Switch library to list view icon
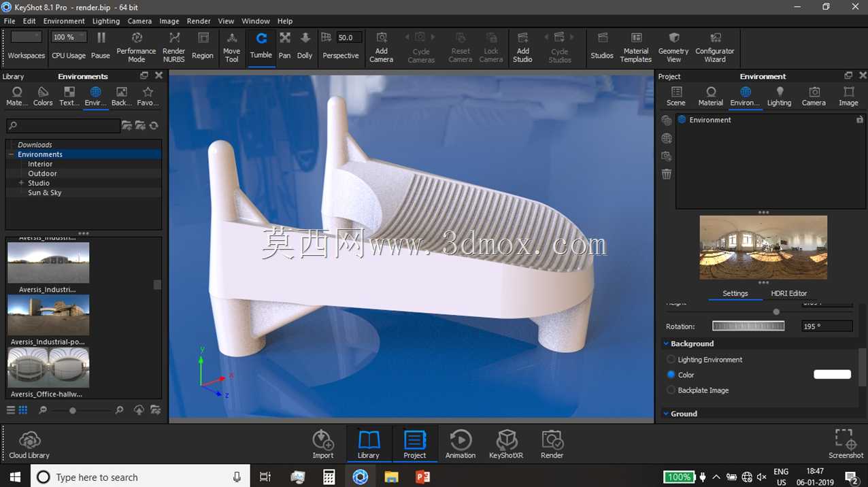 [x=11, y=410]
